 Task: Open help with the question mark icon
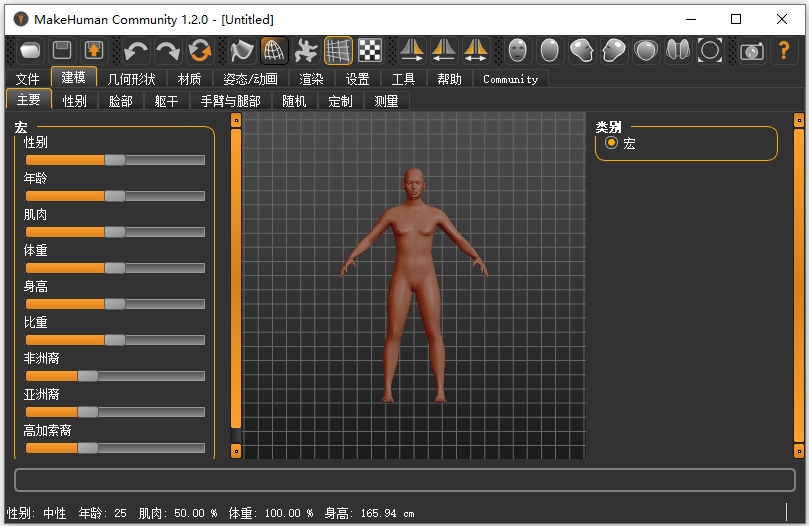(x=784, y=50)
